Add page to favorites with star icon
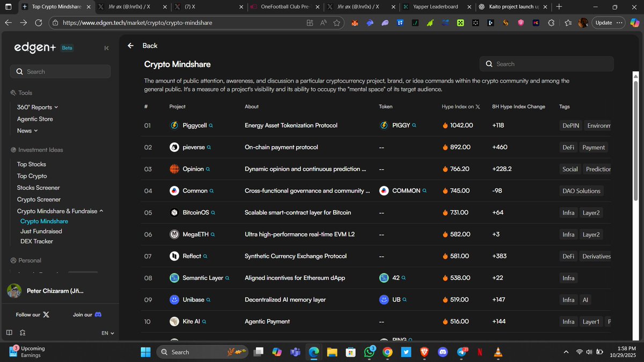This screenshot has width=644, height=362. [x=337, y=23]
